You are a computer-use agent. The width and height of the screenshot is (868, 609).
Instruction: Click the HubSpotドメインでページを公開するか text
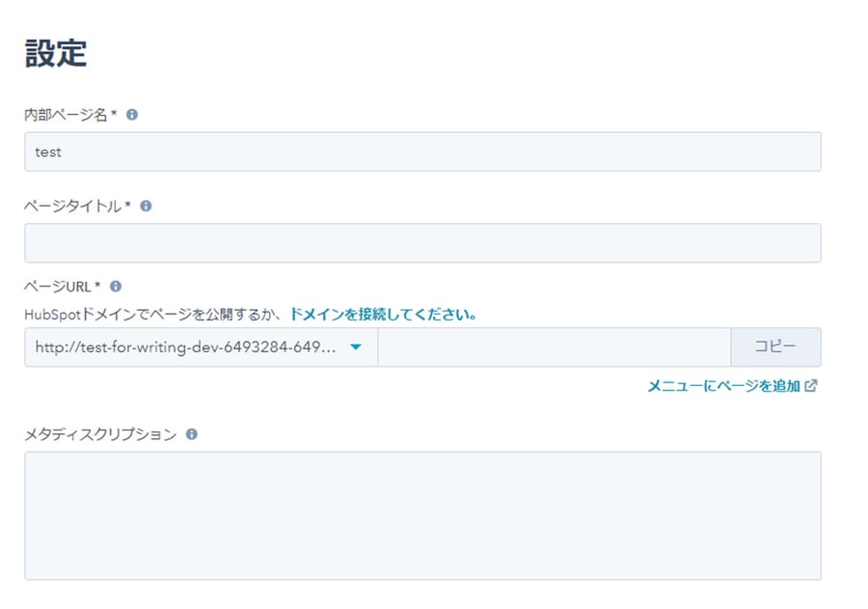pos(154,315)
